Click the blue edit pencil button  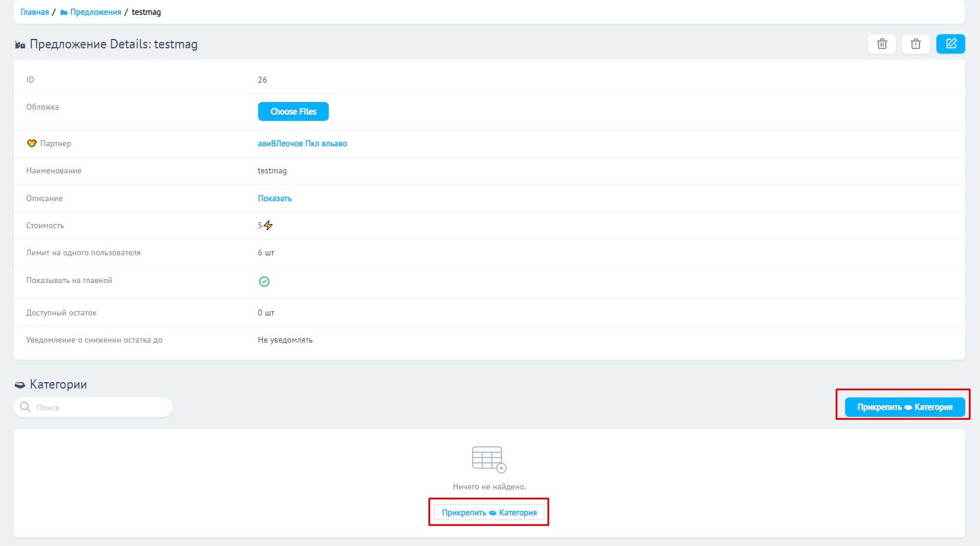[951, 44]
